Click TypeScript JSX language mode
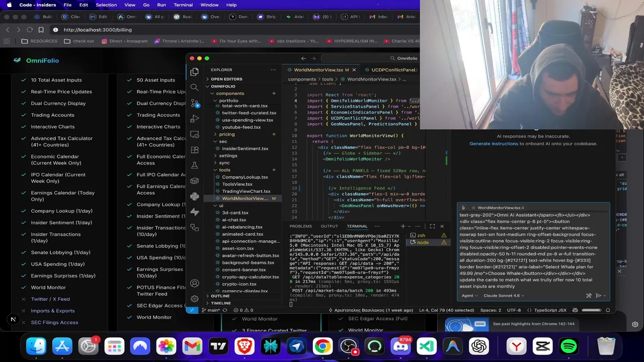This screenshot has height=362, width=644. (550, 310)
